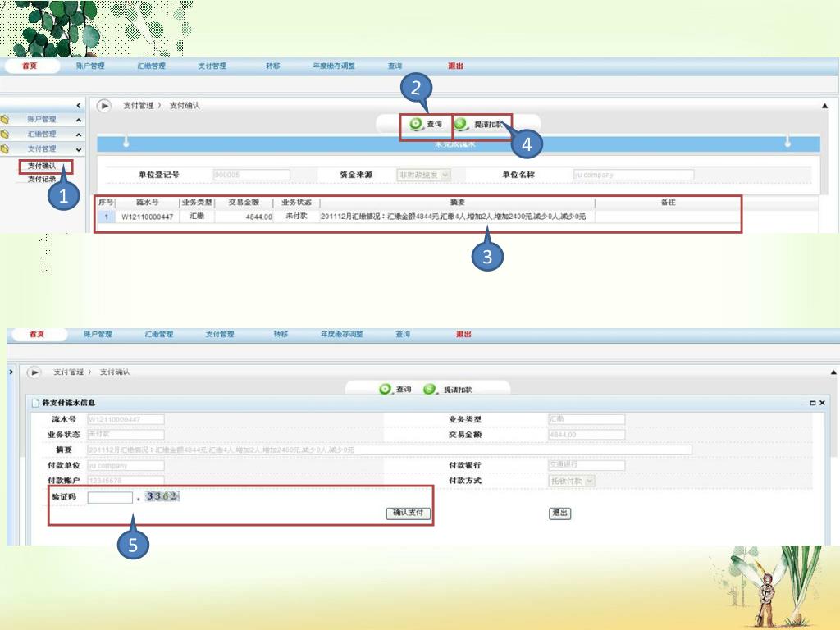
Task: Click the 确认支付 button
Action: 409,514
